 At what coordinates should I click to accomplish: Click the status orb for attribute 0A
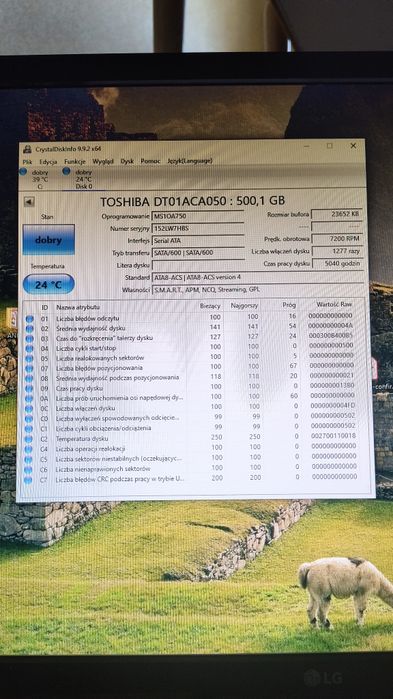(29, 399)
